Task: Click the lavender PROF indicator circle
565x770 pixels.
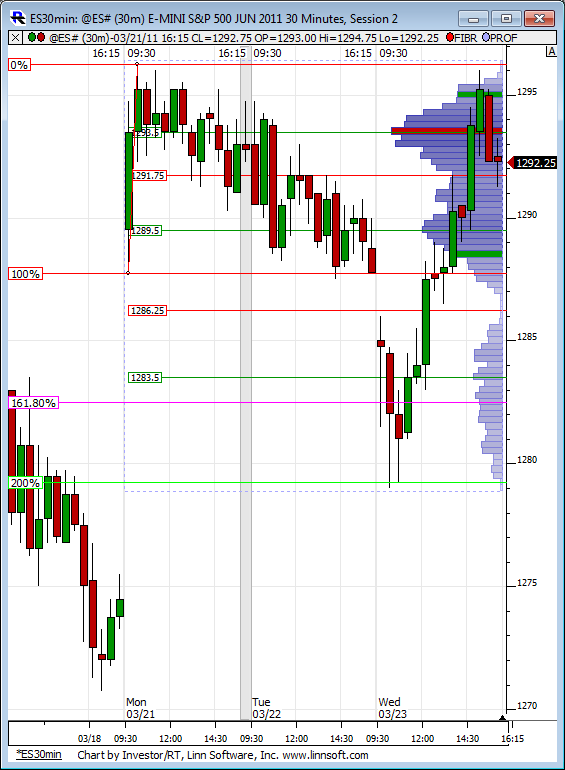Action: (x=486, y=37)
